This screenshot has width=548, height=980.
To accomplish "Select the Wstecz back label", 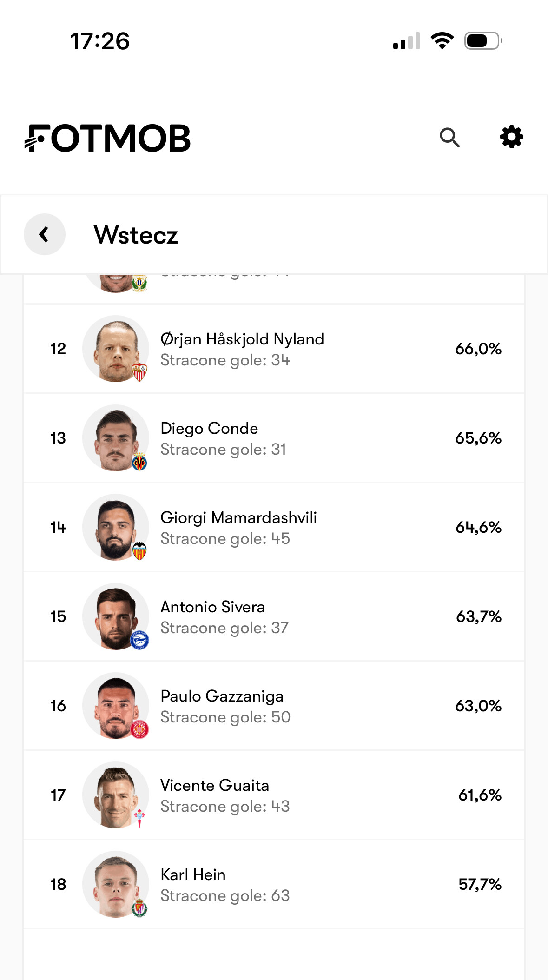I will pyautogui.click(x=136, y=235).
